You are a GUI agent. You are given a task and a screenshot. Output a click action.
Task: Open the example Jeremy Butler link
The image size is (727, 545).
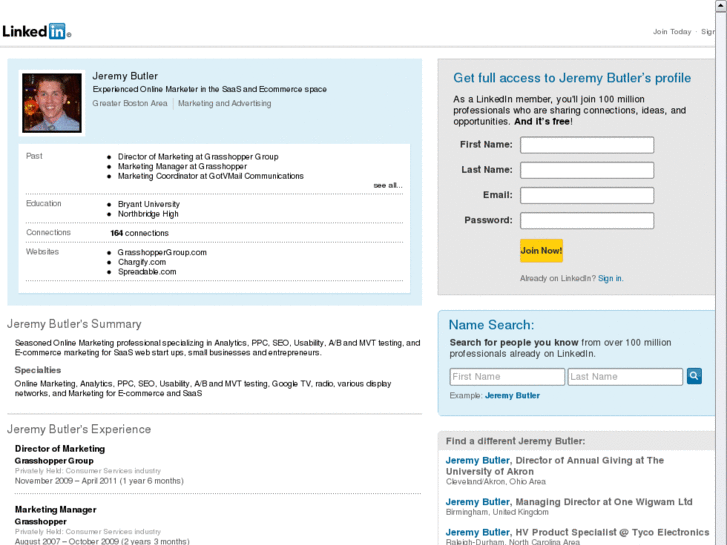[512, 396]
